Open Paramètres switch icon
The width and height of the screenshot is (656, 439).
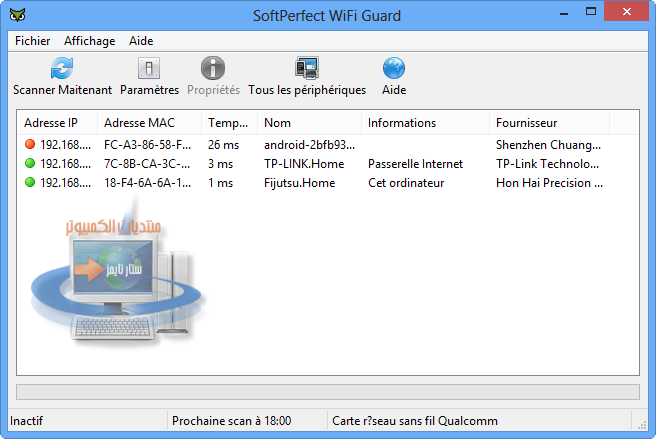tap(149, 68)
